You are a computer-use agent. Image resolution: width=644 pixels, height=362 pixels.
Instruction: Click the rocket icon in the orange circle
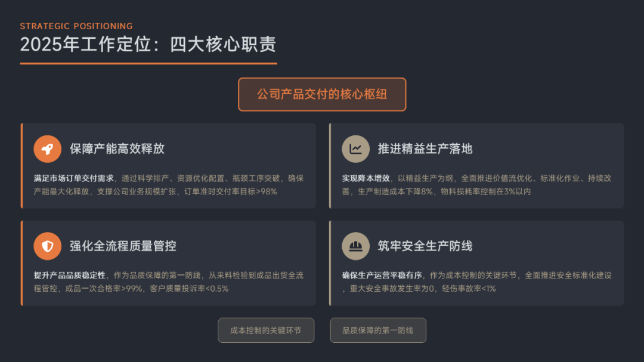pyautogui.click(x=48, y=149)
